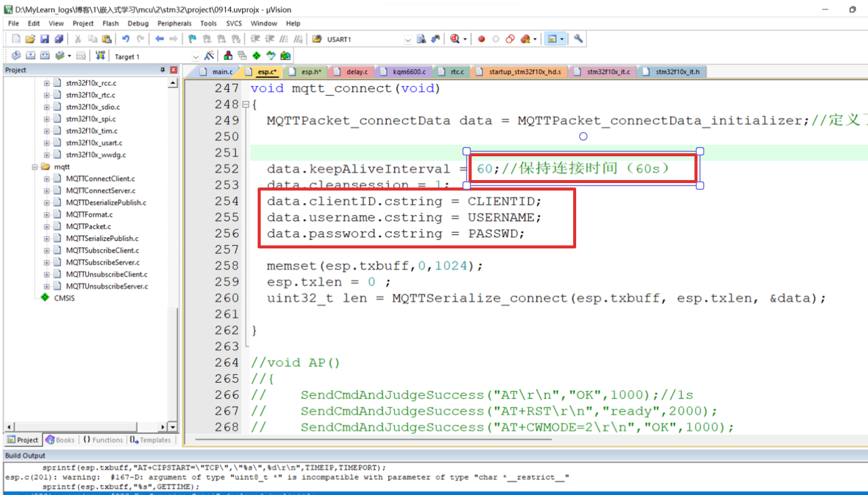Click the project tree scroll up arrow
This screenshot has height=495, width=868.
point(172,83)
